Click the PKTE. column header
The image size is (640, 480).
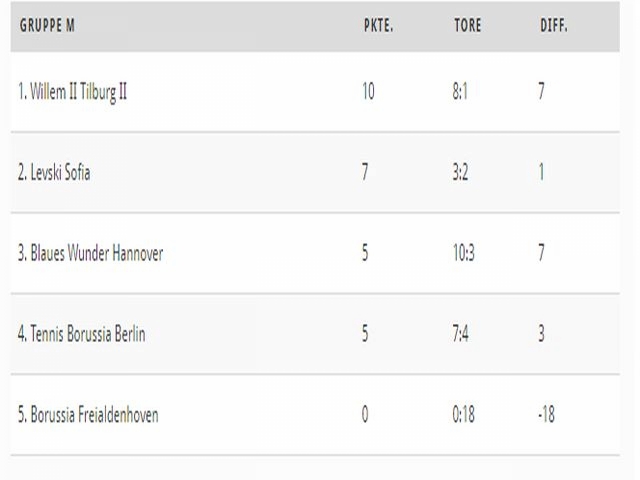(378, 26)
